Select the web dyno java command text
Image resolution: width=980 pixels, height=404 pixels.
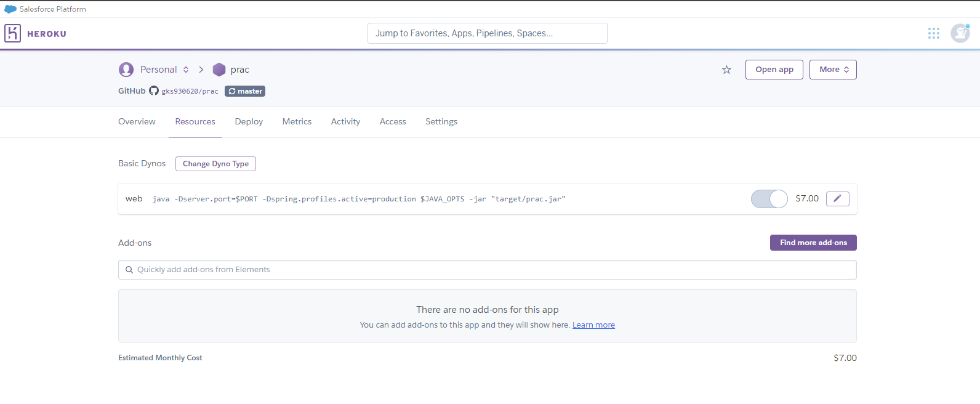(359, 199)
